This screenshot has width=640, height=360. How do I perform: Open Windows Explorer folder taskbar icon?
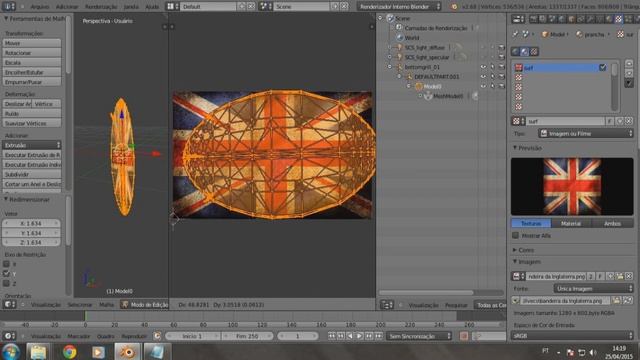pyautogui.click(x=38, y=352)
